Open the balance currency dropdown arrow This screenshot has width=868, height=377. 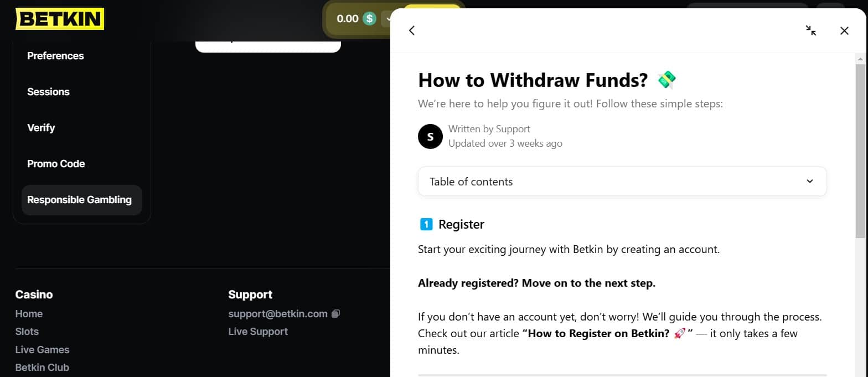pyautogui.click(x=386, y=19)
